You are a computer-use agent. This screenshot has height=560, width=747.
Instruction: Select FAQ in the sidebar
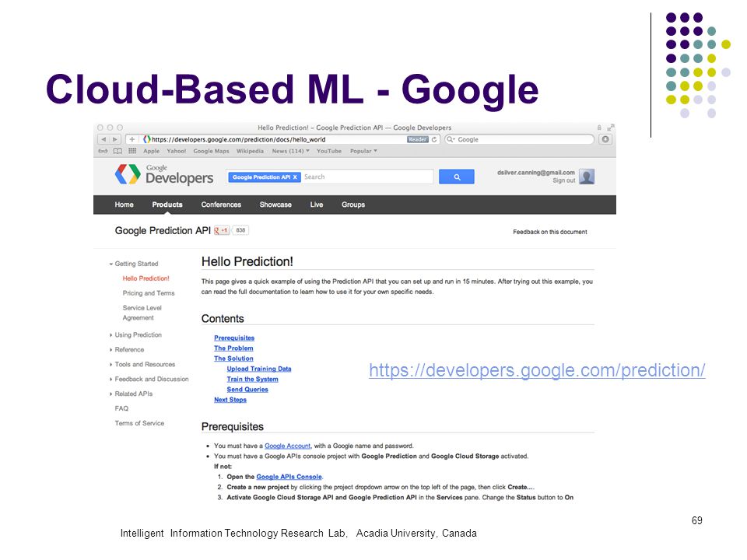coord(121,408)
